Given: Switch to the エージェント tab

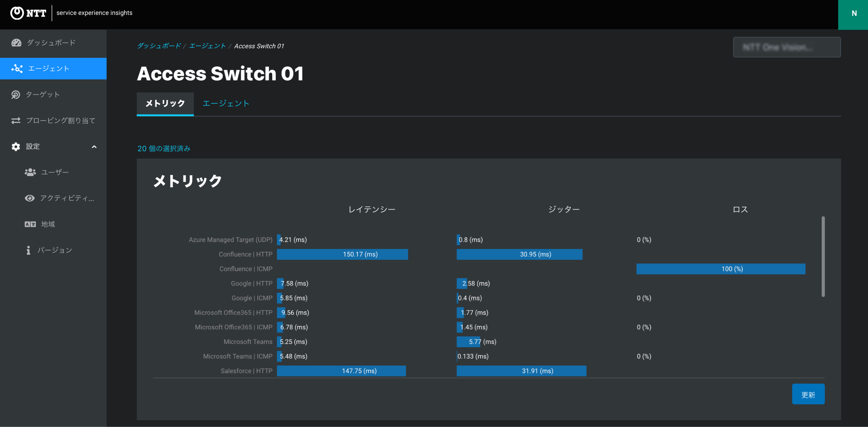Looking at the screenshot, I should tap(225, 103).
